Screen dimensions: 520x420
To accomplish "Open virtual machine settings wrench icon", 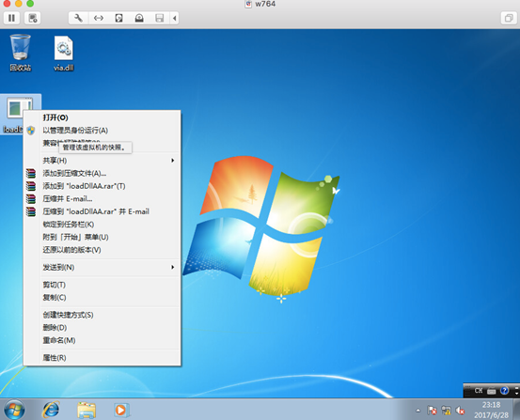I will point(78,18).
